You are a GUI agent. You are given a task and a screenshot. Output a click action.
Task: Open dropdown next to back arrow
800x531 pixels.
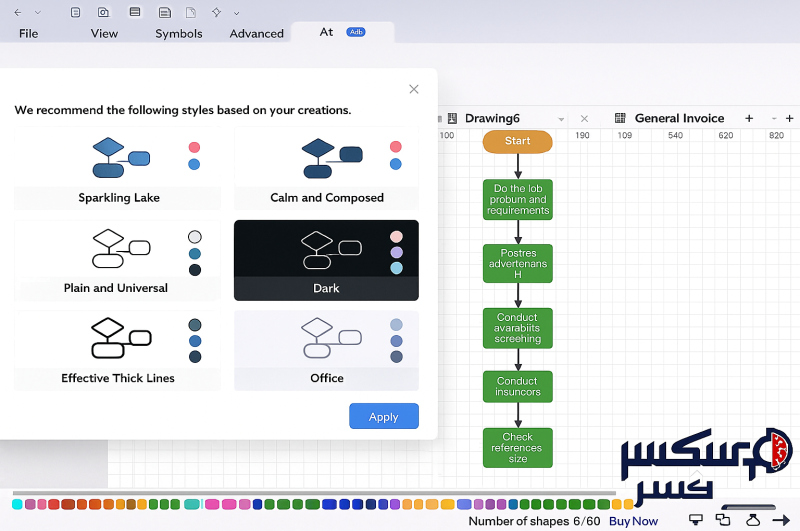tap(38, 12)
